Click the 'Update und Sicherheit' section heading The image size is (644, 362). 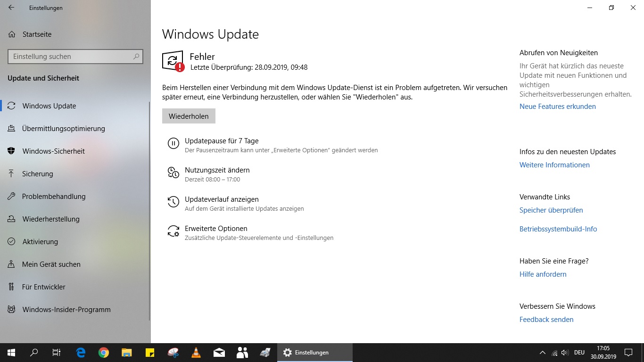point(43,78)
